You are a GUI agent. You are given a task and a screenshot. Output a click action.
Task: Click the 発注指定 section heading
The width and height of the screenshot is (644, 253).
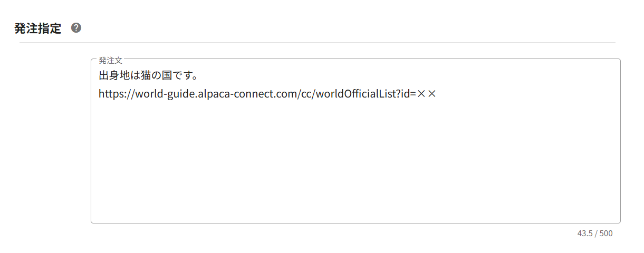coord(38,28)
